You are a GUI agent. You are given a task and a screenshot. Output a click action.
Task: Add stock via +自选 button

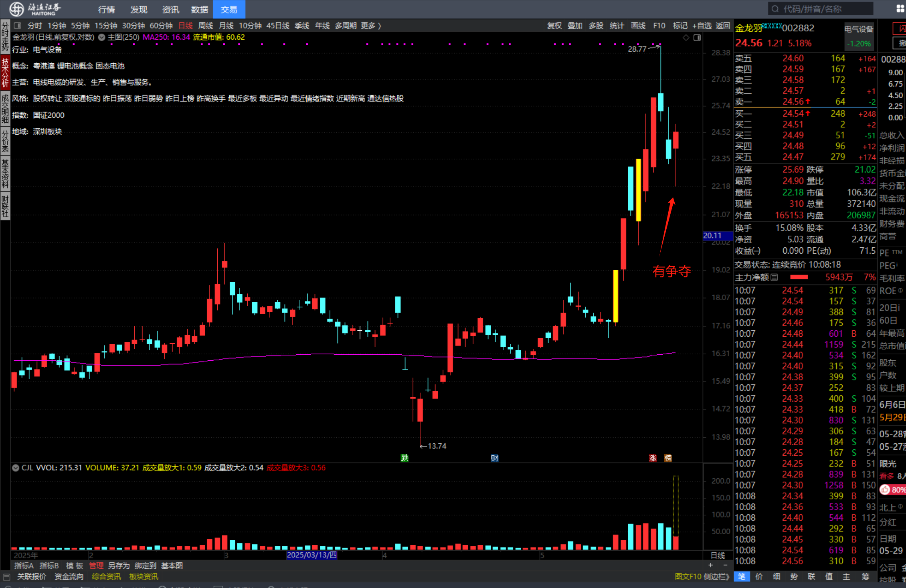pos(702,26)
